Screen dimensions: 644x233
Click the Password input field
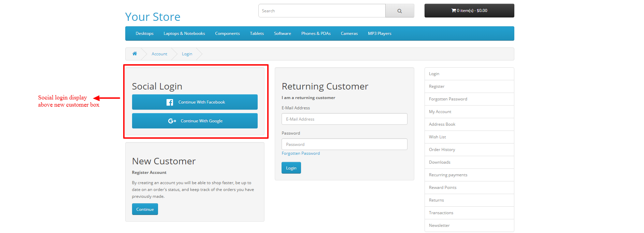[344, 145]
